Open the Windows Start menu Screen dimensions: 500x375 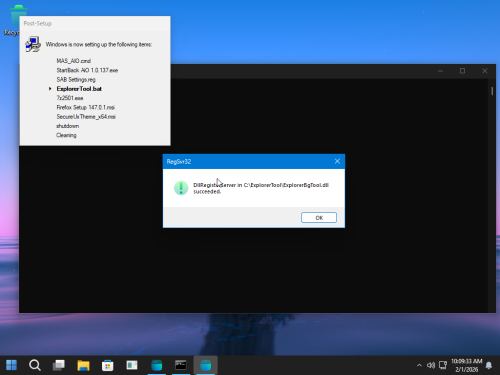[11, 365]
